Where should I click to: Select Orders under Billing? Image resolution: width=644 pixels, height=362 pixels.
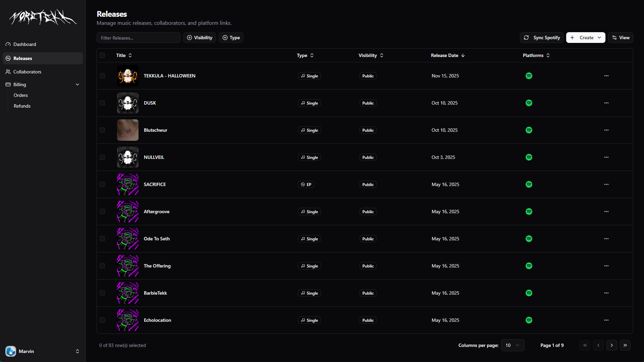tap(21, 95)
